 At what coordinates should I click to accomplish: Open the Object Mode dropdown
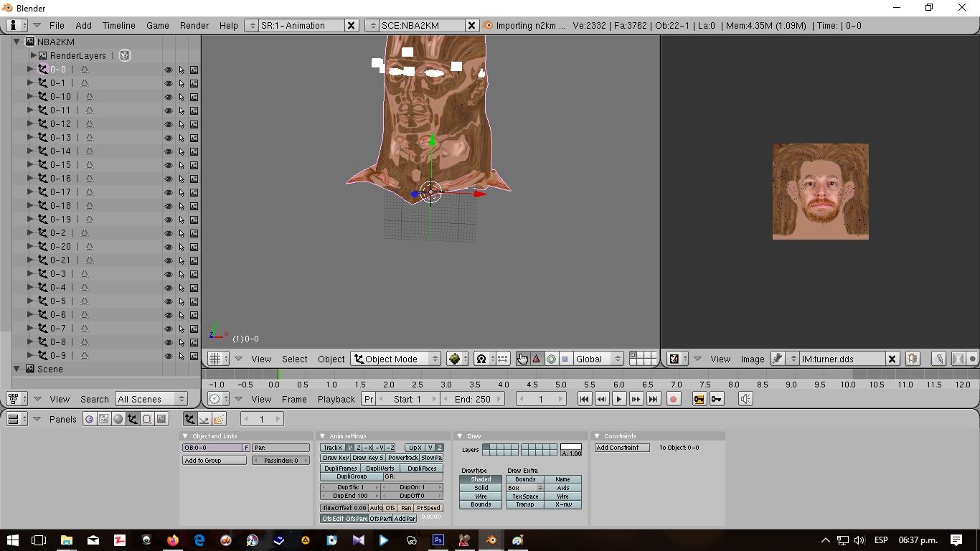(396, 359)
